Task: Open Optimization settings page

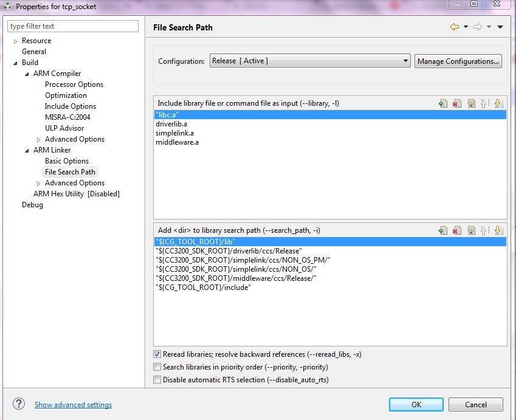Action: (66, 95)
